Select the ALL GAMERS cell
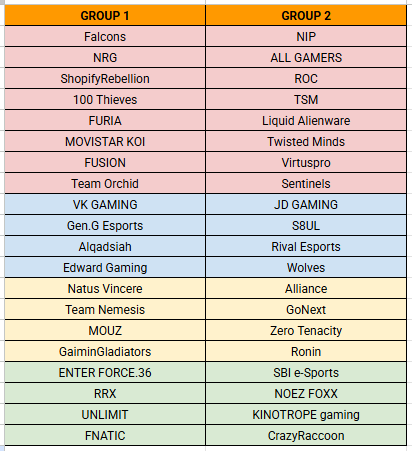Screen dimensions: 412x451 pyautogui.click(x=306, y=57)
